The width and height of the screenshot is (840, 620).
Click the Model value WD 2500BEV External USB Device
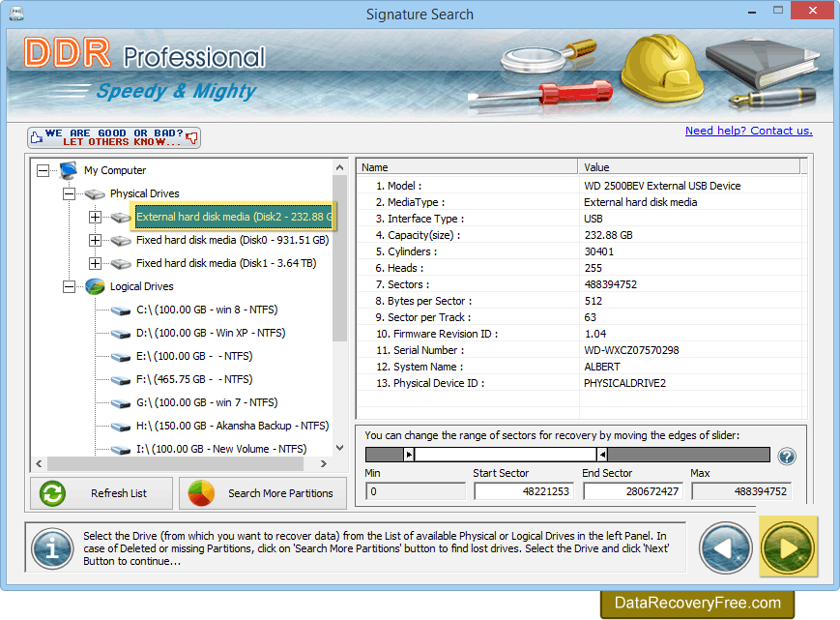662,186
